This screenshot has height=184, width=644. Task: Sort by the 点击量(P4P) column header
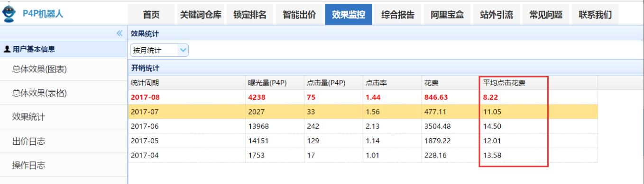coord(333,82)
